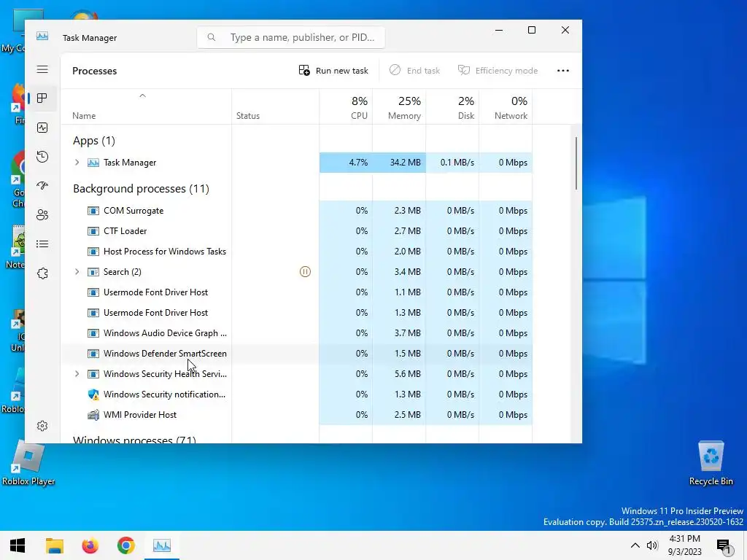Expand the Search (2) process group

[x=77, y=272]
